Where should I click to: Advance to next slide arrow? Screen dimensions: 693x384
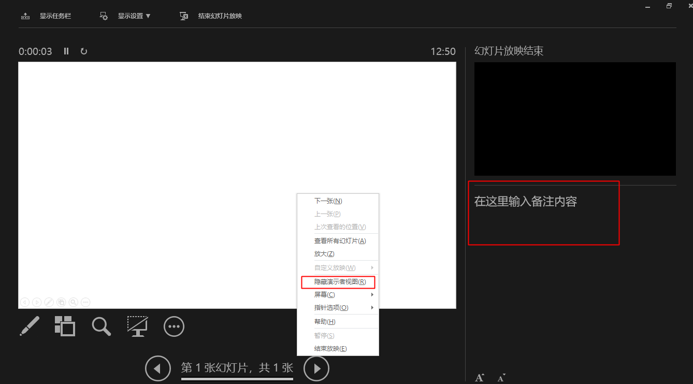(316, 368)
